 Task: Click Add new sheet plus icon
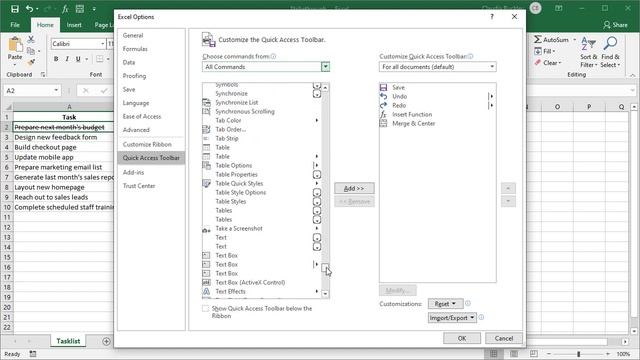point(106,341)
